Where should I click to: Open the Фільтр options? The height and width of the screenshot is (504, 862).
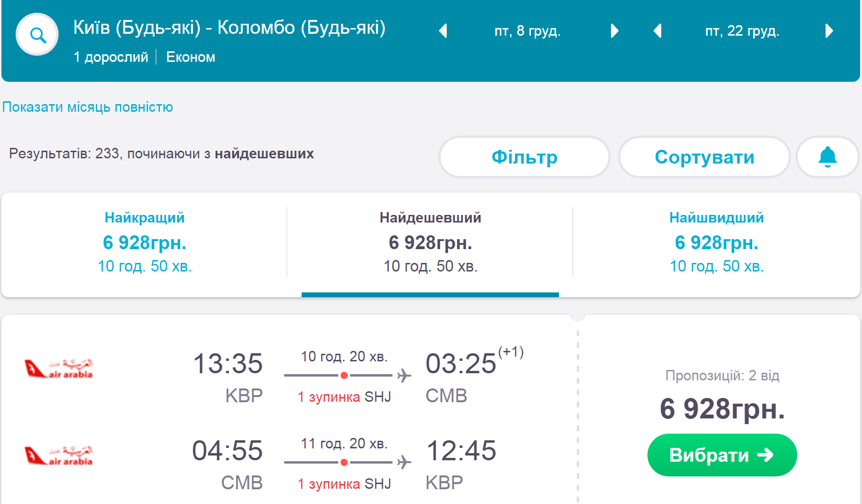click(x=524, y=157)
